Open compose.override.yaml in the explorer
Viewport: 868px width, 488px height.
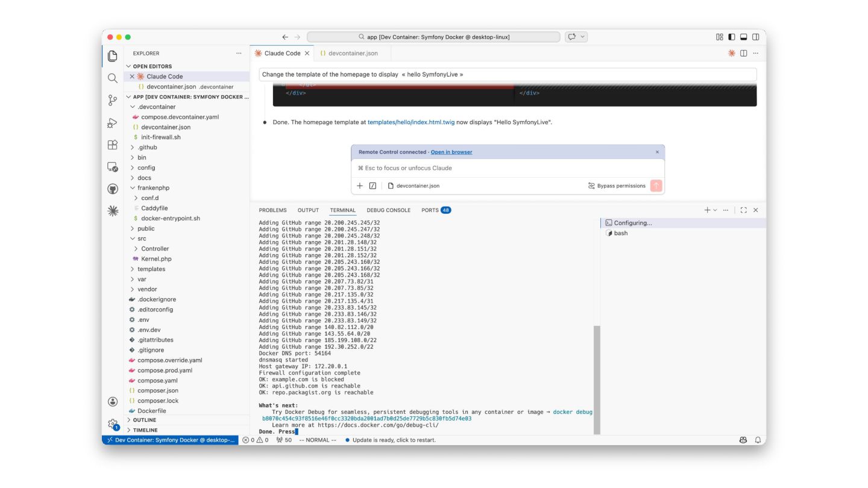187,360
